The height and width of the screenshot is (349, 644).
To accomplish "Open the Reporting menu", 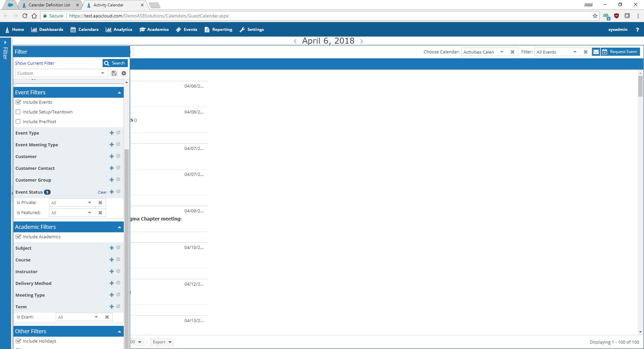I will [218, 30].
